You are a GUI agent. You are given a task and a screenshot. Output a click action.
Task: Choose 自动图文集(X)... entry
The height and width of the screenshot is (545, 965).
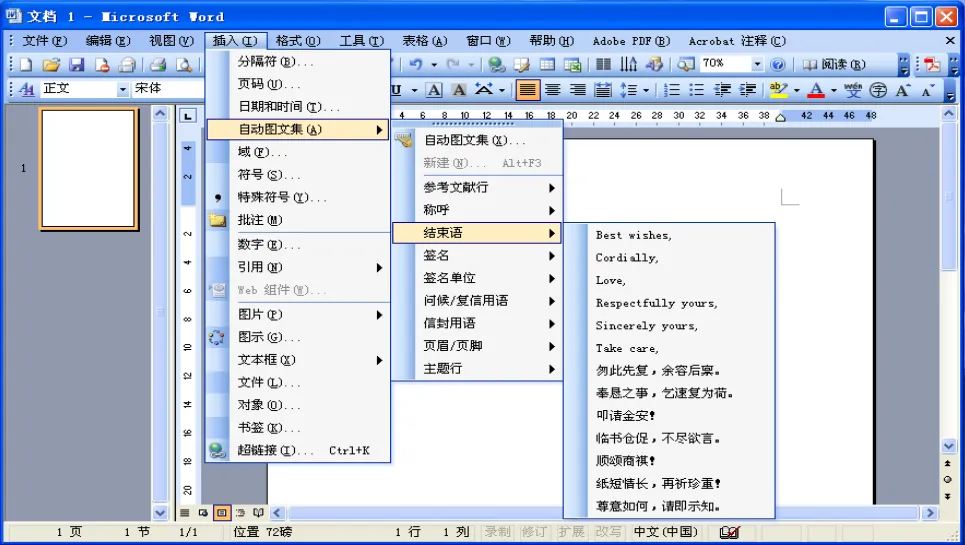point(477,140)
